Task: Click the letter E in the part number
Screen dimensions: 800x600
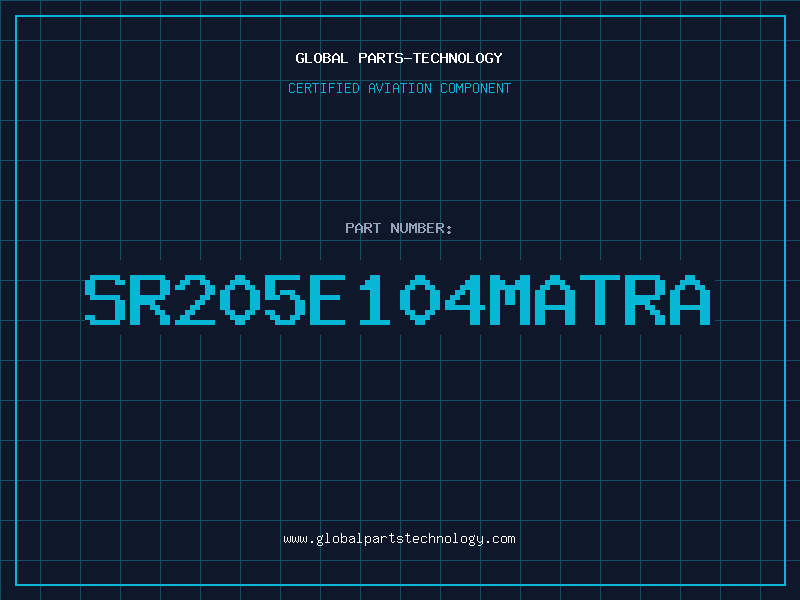Action: coord(330,299)
